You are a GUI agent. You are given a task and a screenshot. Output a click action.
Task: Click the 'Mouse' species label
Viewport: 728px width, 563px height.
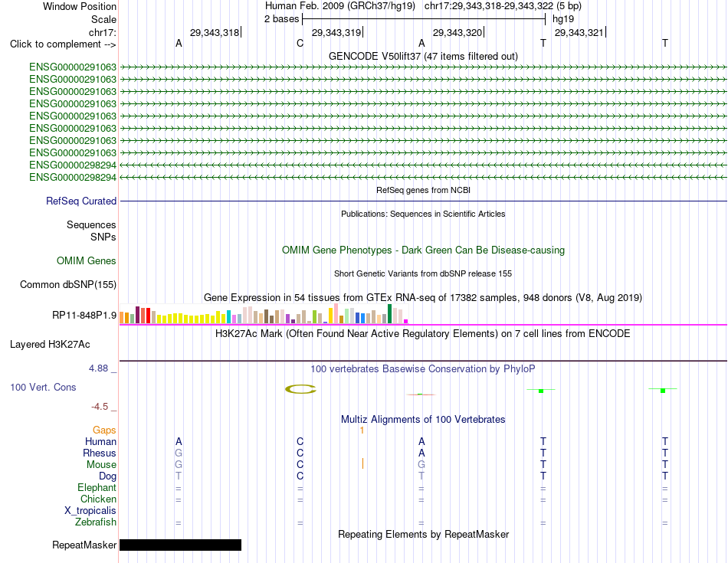[x=101, y=465]
